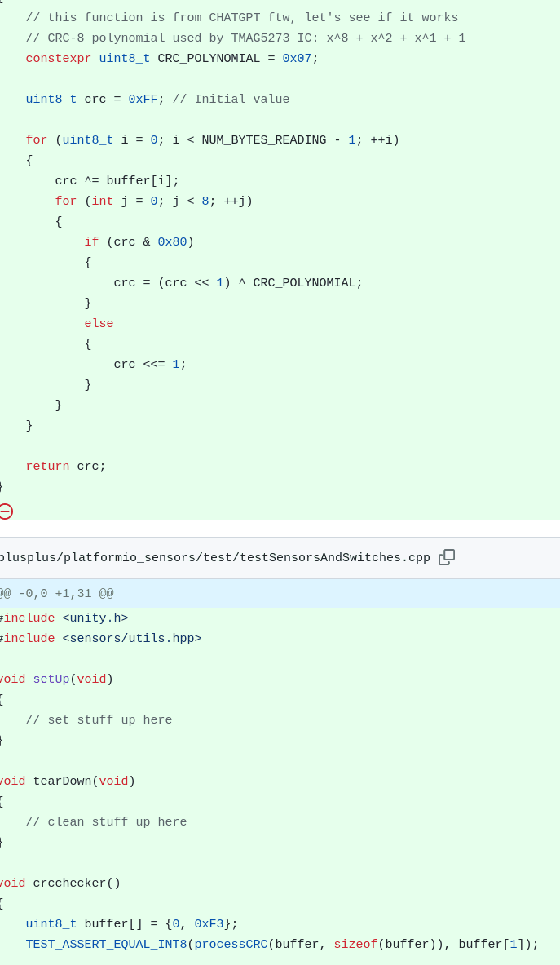This screenshot has width=560, height=965.
Task: Click the 'crc <<= 1;' line
Action: [150, 365]
